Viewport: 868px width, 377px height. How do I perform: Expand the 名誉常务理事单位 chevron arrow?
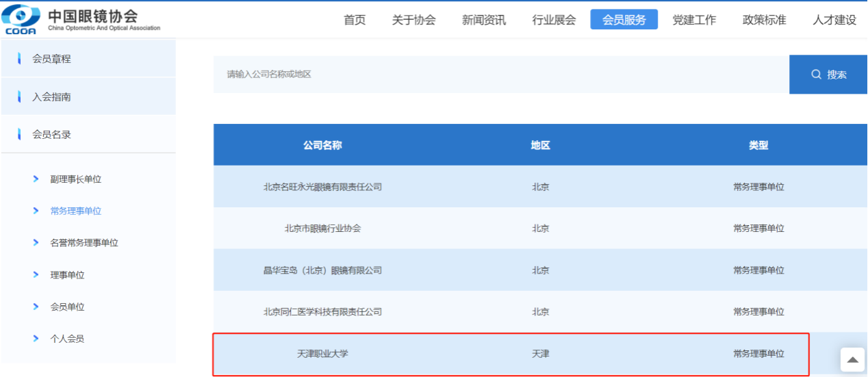pyautogui.click(x=36, y=243)
